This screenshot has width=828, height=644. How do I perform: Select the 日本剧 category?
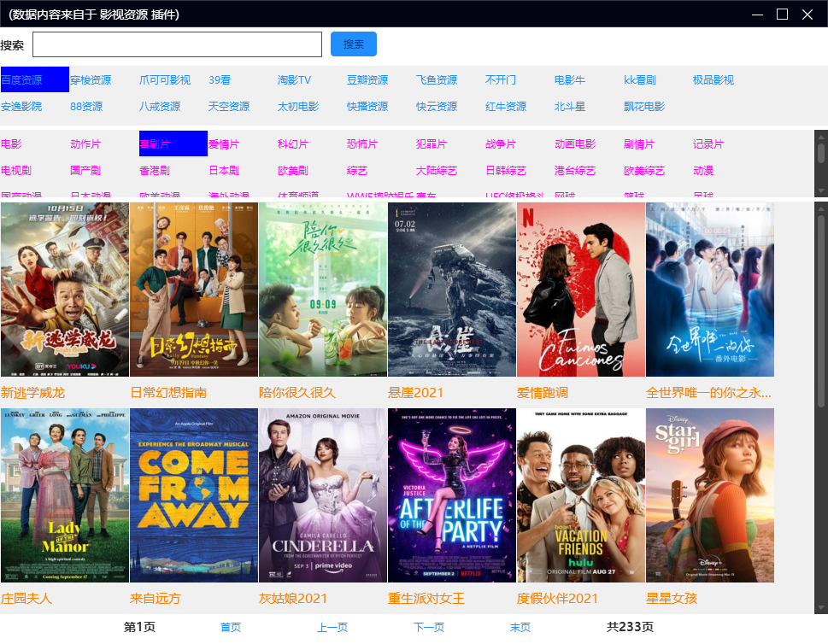pyautogui.click(x=224, y=170)
